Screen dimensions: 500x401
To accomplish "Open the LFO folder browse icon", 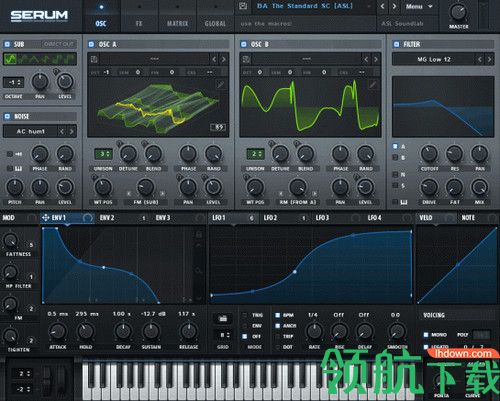I will pos(223,318).
